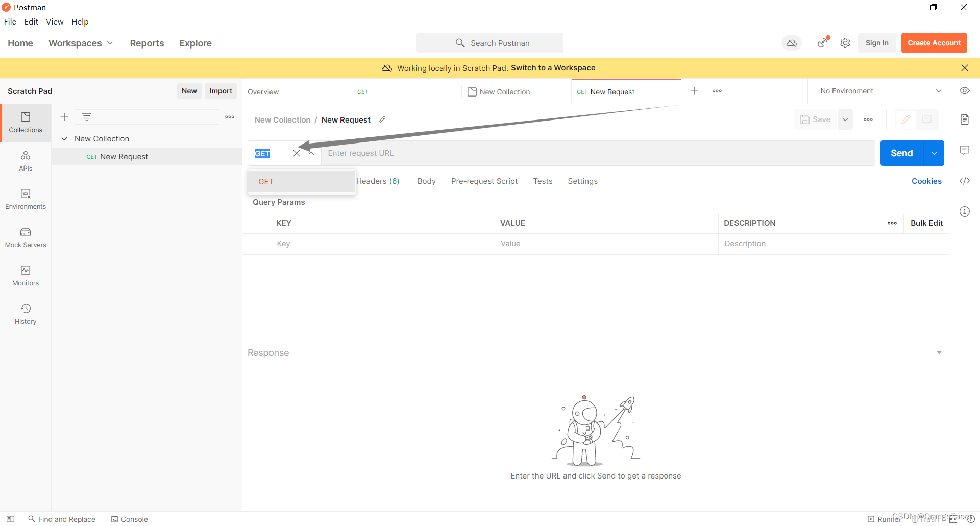Switch to the Headers (6) tab
Image resolution: width=980 pixels, height=526 pixels.
pos(378,181)
